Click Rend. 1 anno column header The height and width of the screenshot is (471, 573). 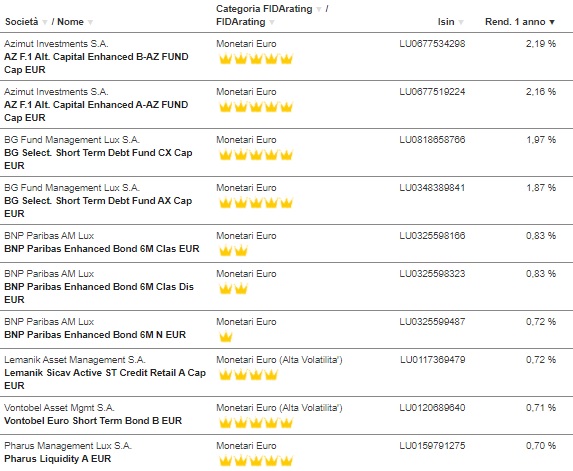[x=515, y=22]
